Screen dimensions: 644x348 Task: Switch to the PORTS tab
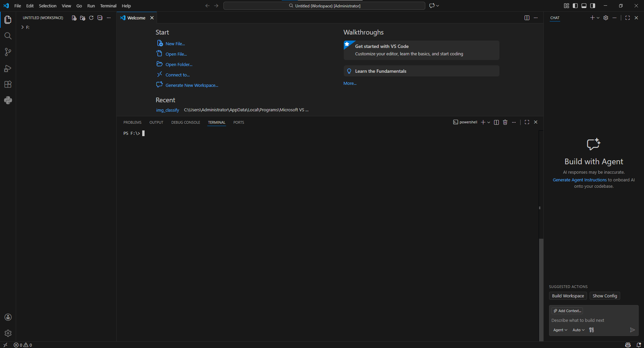click(x=239, y=122)
